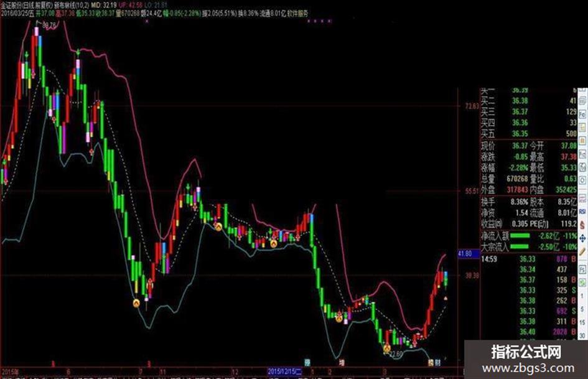
Task: Select the 14:59 trade tick row
Action: 529,259
